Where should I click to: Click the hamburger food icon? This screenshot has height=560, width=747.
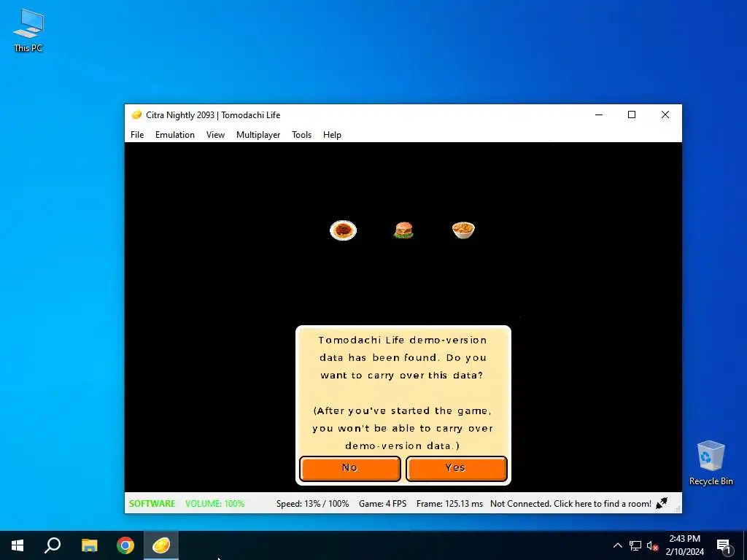[x=403, y=230]
